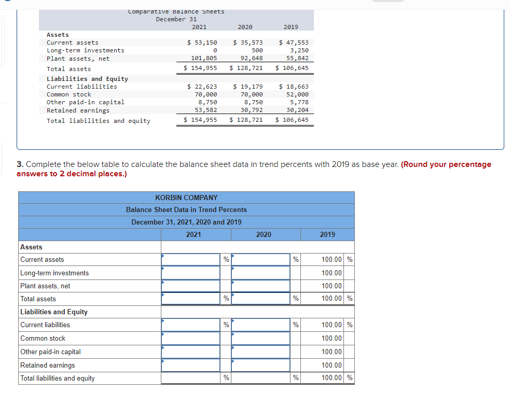
Task: Enter Current assets trend percent for 2021
Action: [x=190, y=259]
